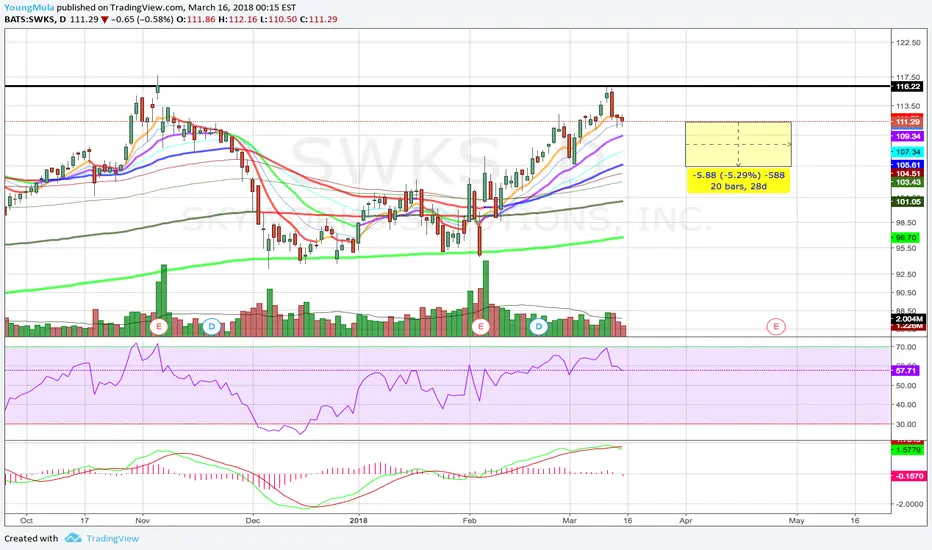
Task: Click the Nov label on the time axis
Action: (142, 520)
